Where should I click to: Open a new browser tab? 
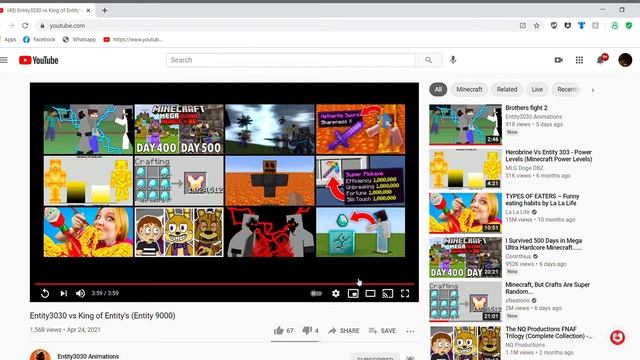pos(104,10)
